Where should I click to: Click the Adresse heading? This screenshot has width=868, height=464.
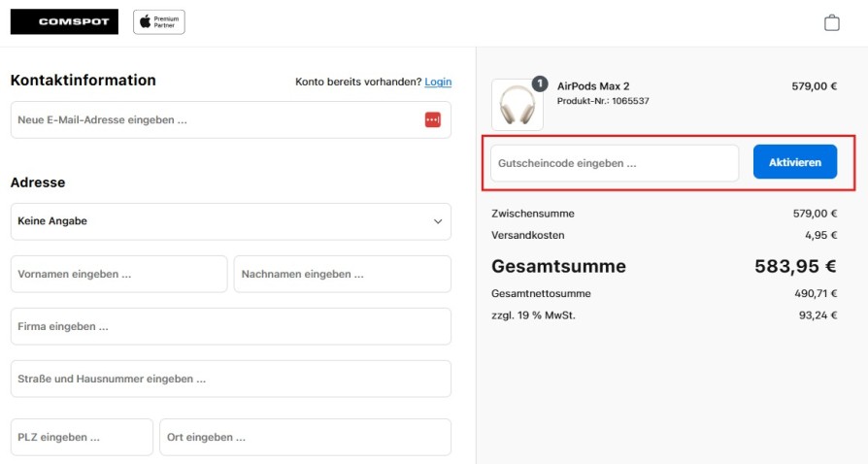(x=38, y=182)
